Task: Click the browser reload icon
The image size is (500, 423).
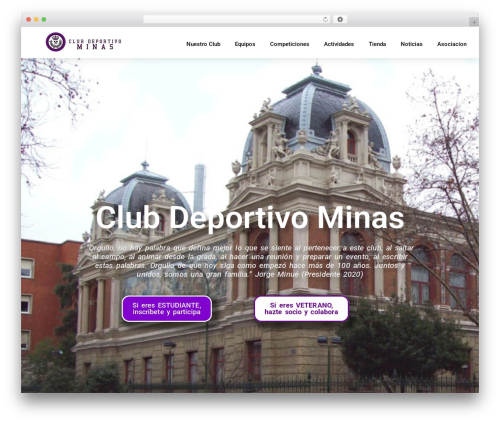Action: point(325,19)
